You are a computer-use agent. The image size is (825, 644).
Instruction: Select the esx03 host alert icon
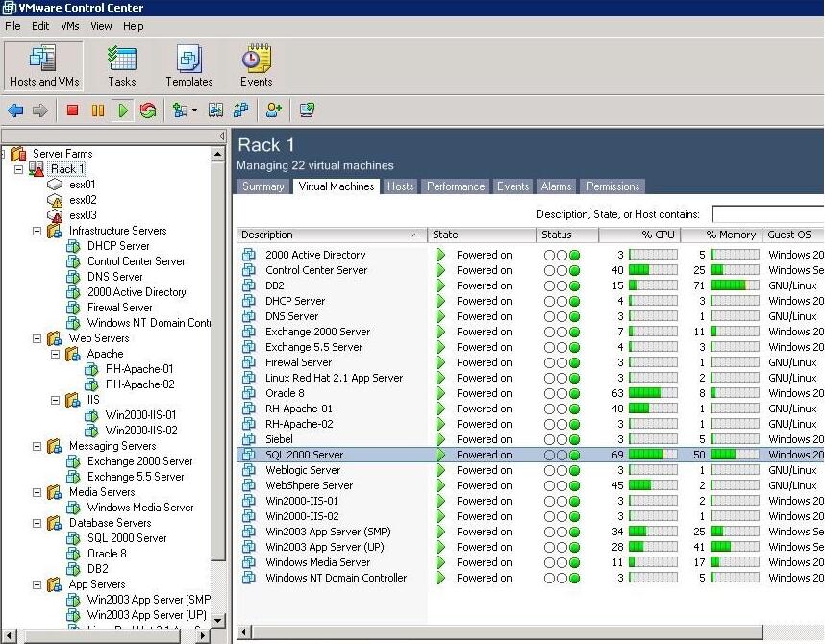55,215
